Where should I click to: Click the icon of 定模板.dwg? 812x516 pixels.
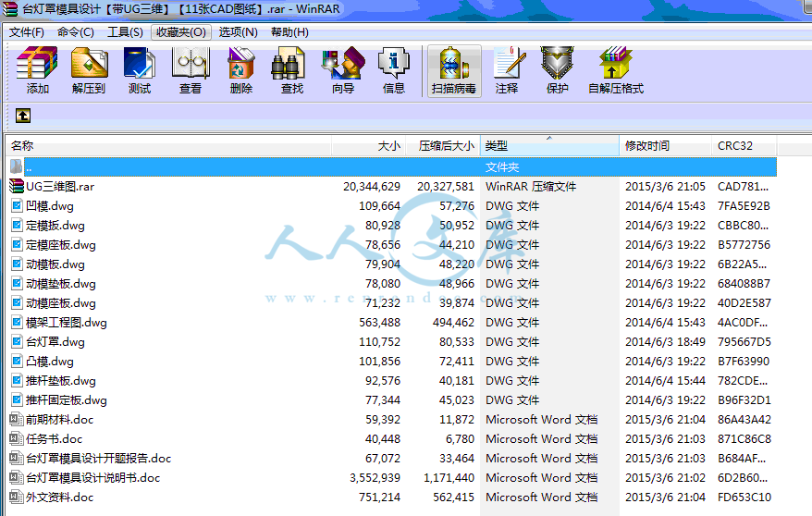tap(17, 225)
